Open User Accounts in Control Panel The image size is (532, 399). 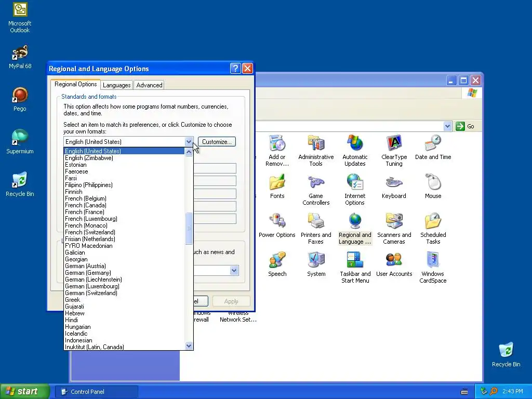tap(394, 264)
